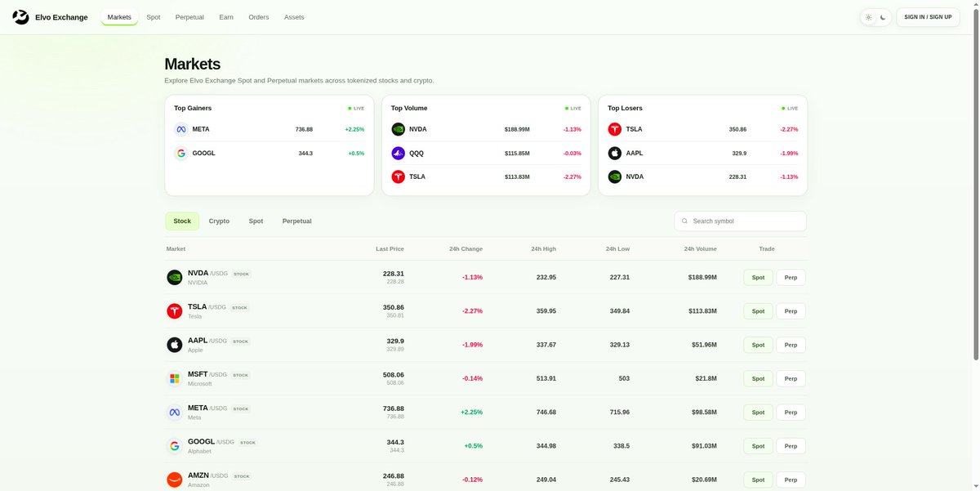The image size is (980, 491).
Task: Switch to dark theme moon icon
Action: pyautogui.click(x=883, y=17)
